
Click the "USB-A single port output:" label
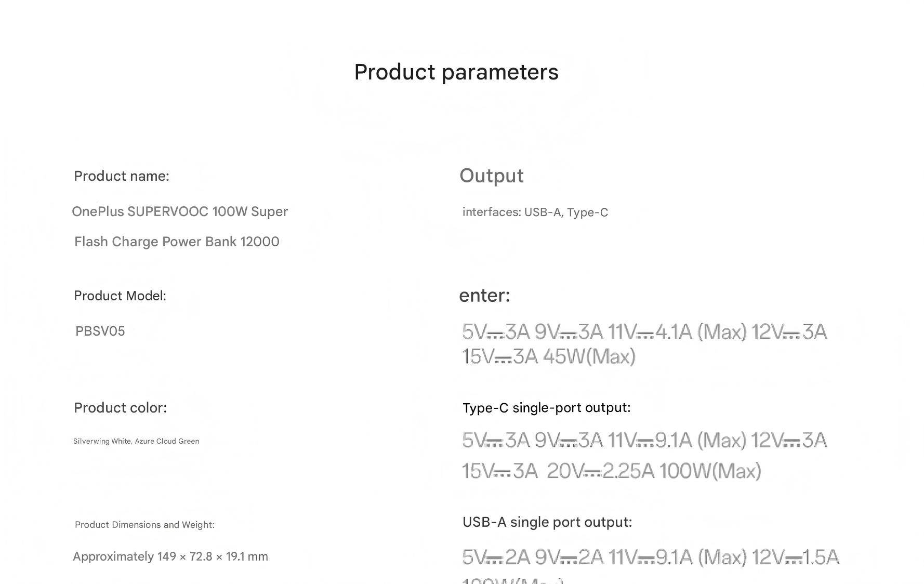547,522
